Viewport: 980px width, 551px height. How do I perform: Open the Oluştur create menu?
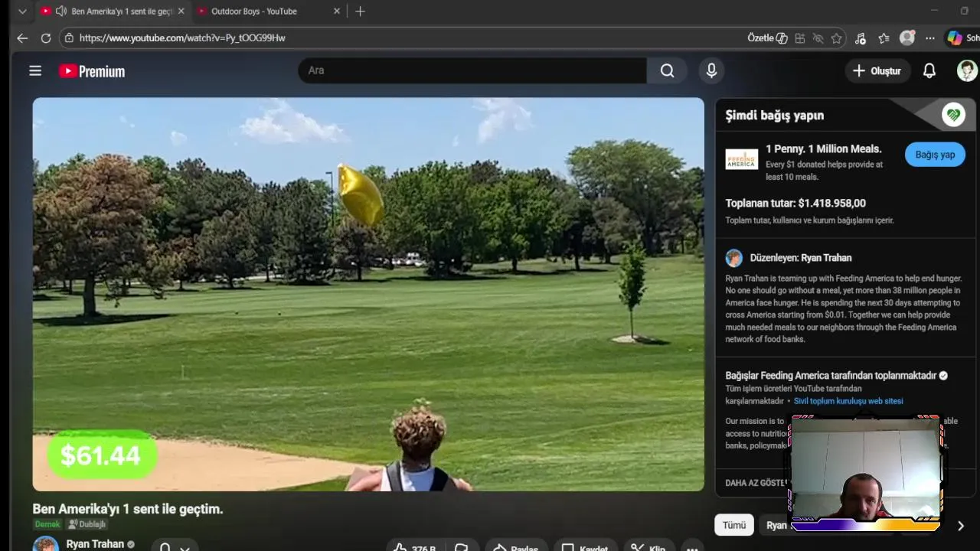(x=877, y=71)
